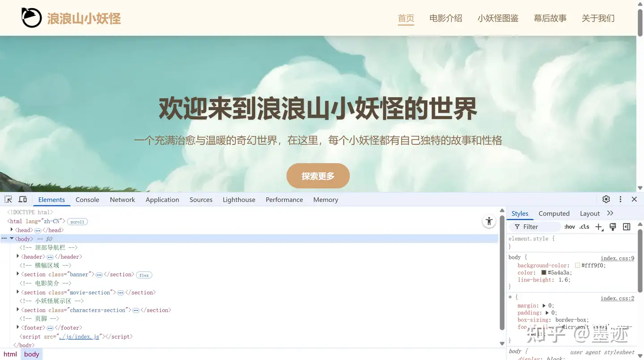
Task: Click the 浪浪山小妖怪 site title
Action: tap(84, 18)
